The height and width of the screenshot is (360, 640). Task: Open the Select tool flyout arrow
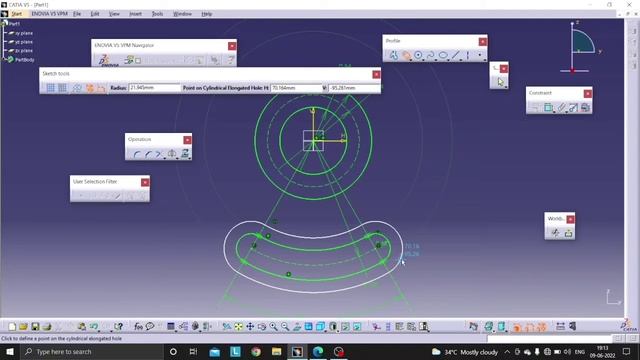click(505, 87)
